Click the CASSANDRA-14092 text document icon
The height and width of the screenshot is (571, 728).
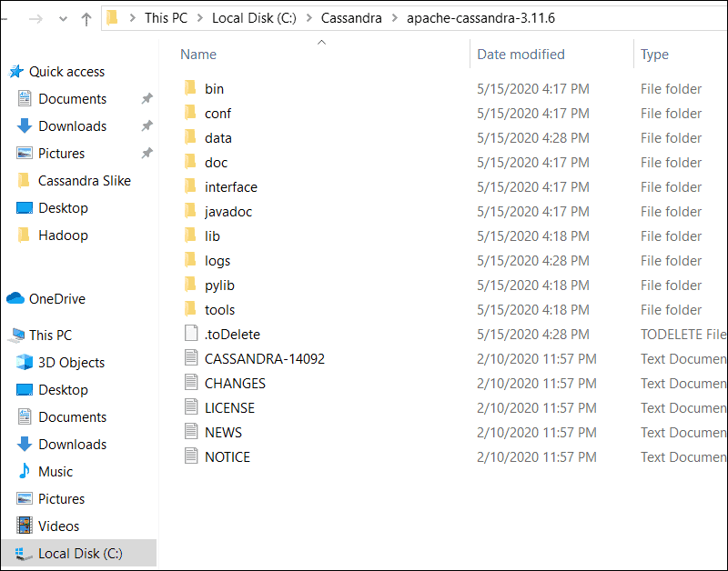(191, 357)
